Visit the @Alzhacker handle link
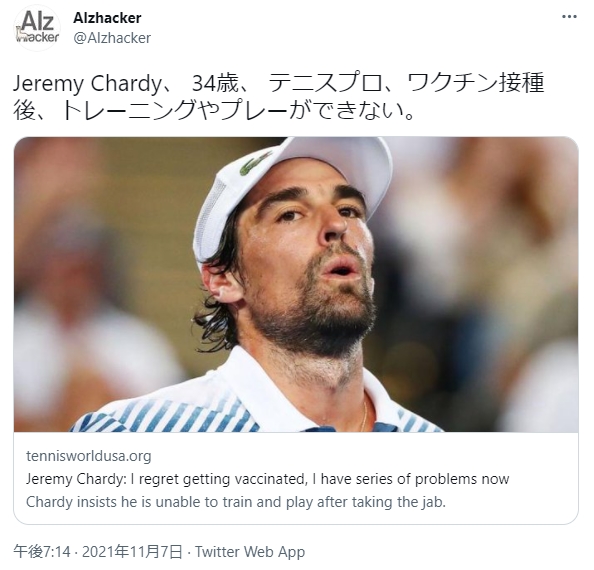This screenshot has height=570, width=594. pyautogui.click(x=112, y=38)
